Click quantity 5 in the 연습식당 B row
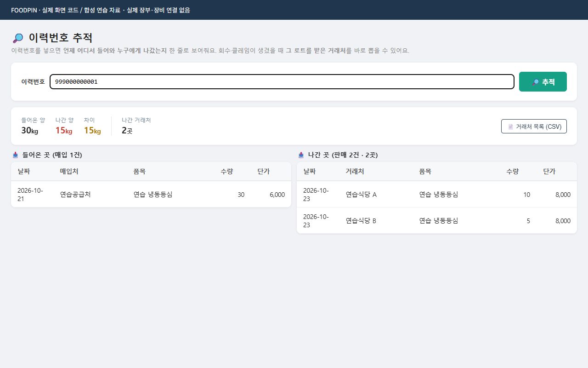Image resolution: width=588 pixels, height=368 pixels. [x=528, y=221]
